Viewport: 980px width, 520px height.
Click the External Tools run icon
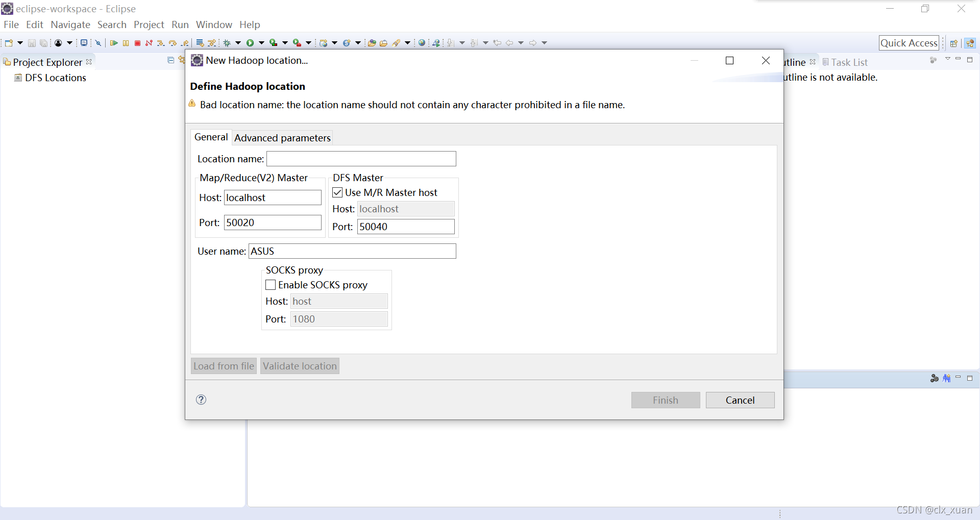point(297,43)
